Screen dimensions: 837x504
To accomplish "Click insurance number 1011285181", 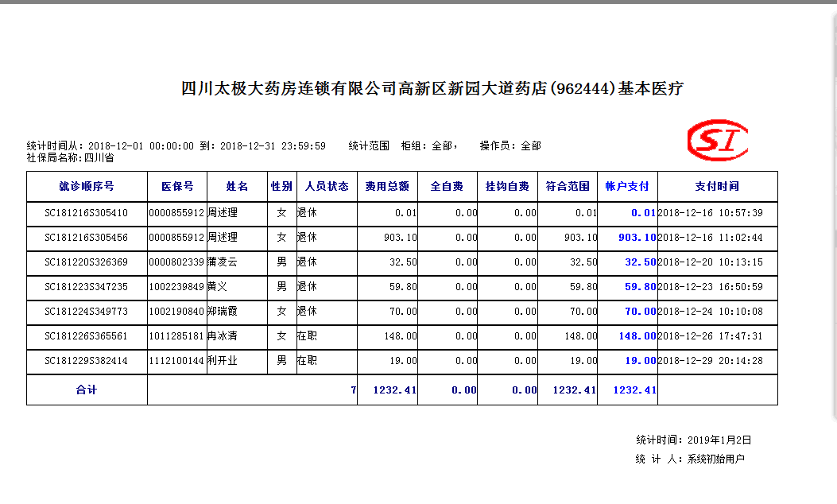I will point(176,335).
